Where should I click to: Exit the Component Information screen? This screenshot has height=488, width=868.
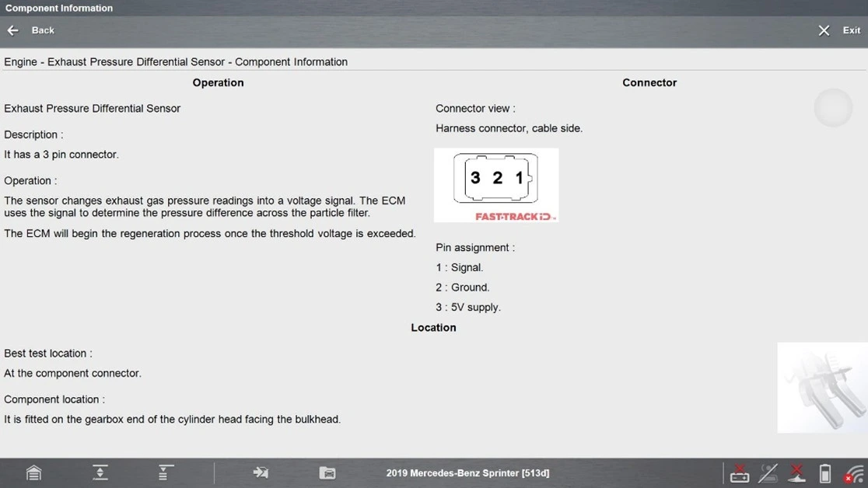(839, 30)
